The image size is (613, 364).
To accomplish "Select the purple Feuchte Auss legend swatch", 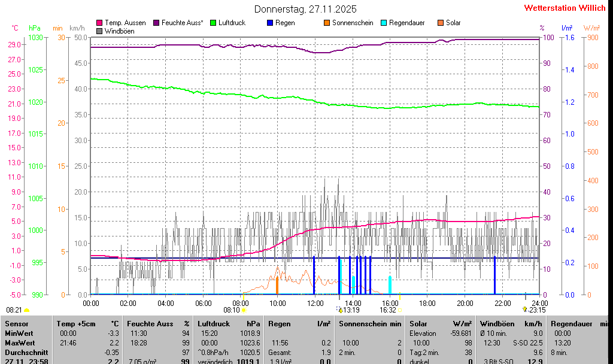I will pyautogui.click(x=156, y=23).
